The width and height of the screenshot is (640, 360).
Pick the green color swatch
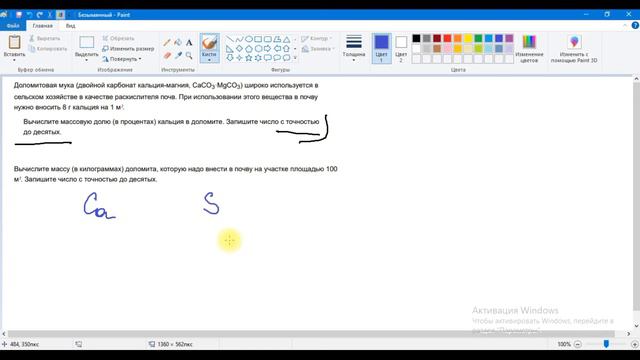pyautogui.click(x=478, y=38)
